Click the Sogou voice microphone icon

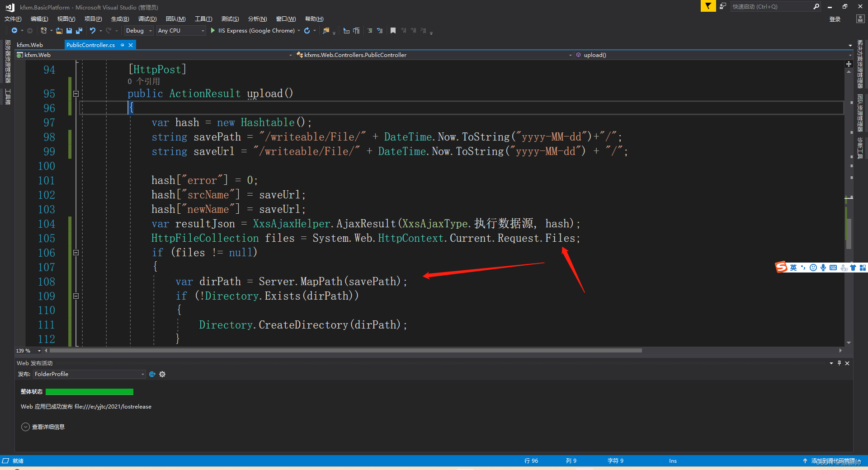tap(823, 268)
